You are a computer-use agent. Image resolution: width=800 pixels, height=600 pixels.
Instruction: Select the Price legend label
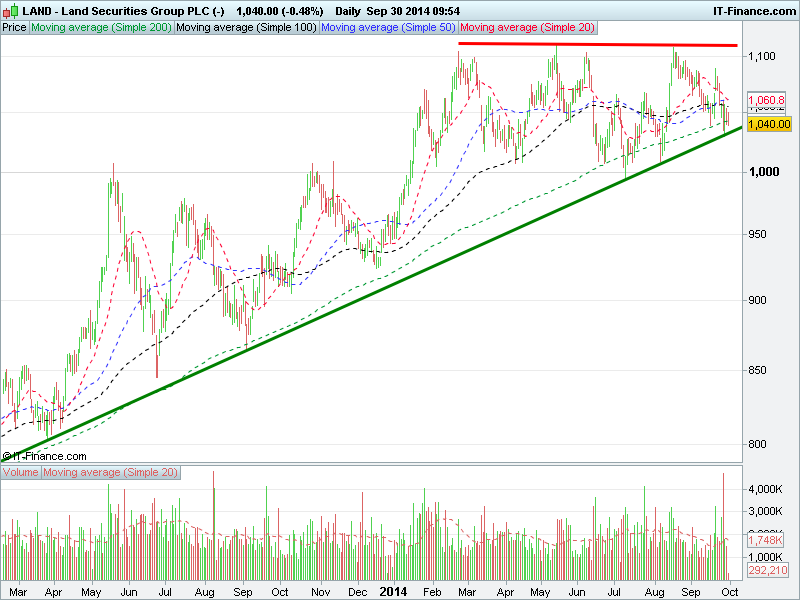pos(14,27)
